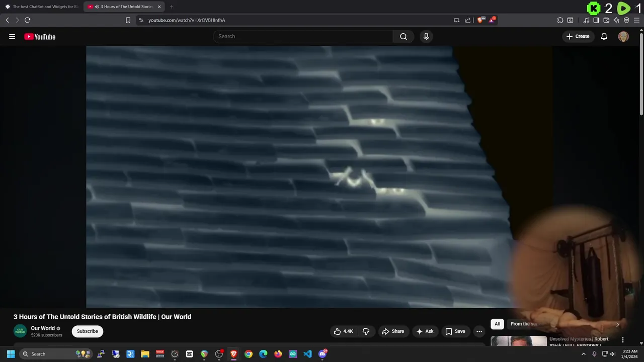Open the Create dropdown
The image size is (644, 362).
click(x=578, y=36)
